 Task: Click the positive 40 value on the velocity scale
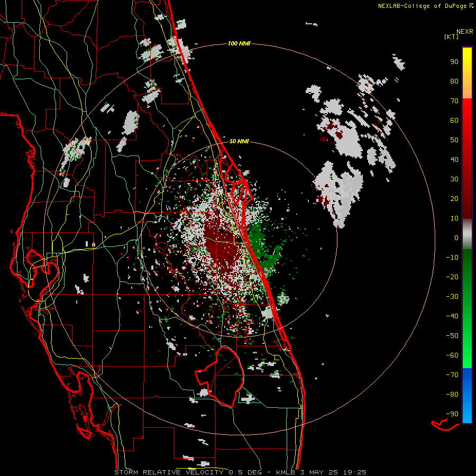tap(454, 159)
